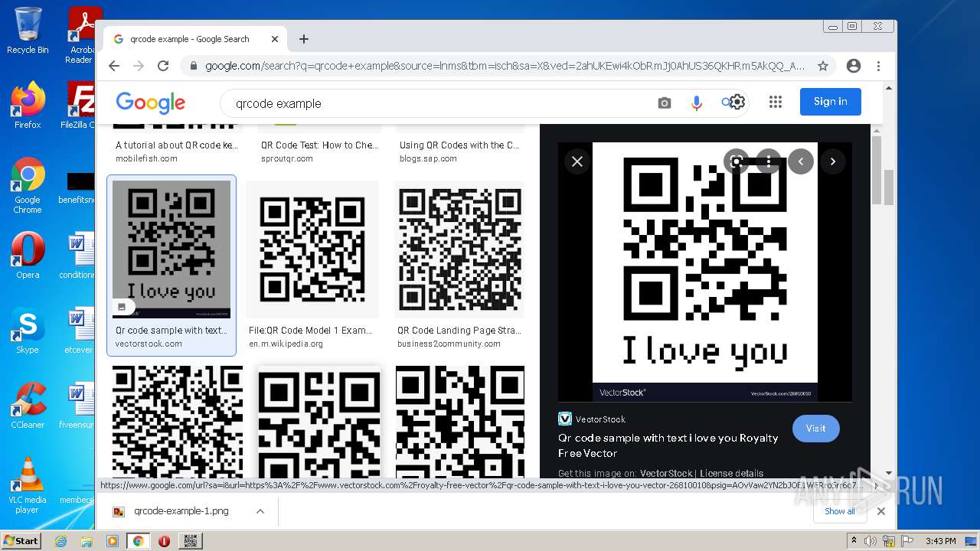Close the image preview panel
Viewport: 980px width, 551px height.
[577, 161]
